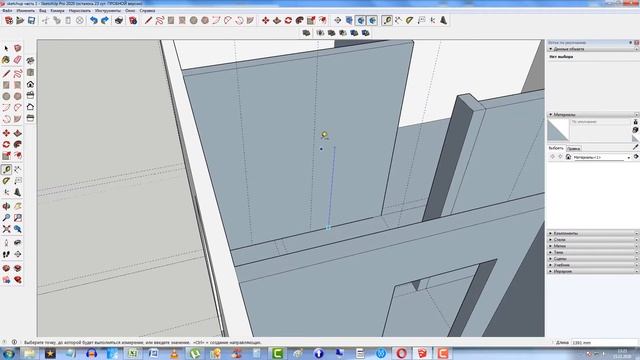Switch to Iso view icon

pos(30,60)
